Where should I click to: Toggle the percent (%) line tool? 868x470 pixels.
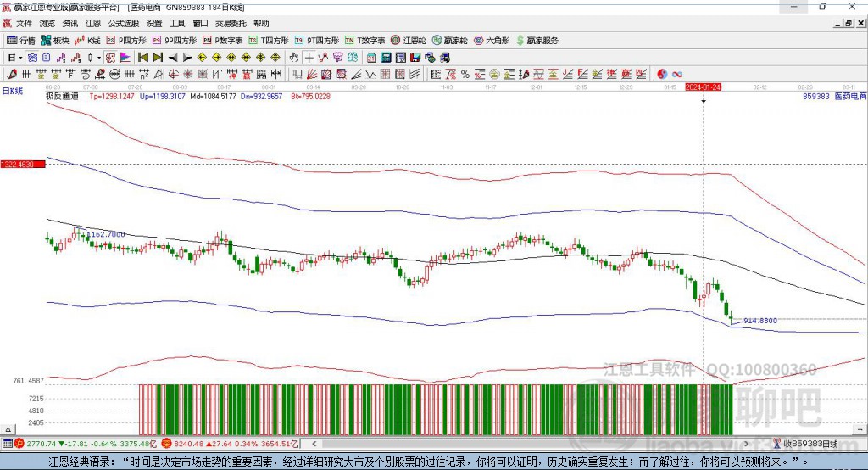click(x=465, y=74)
